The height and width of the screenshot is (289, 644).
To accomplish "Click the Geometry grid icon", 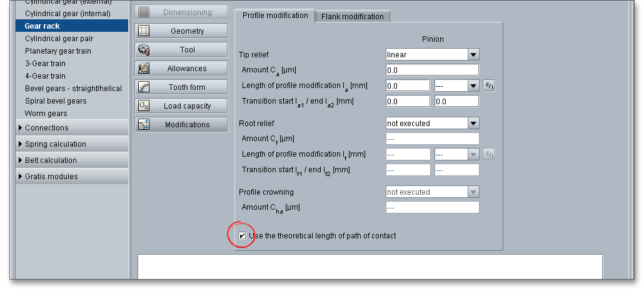I will tap(143, 31).
